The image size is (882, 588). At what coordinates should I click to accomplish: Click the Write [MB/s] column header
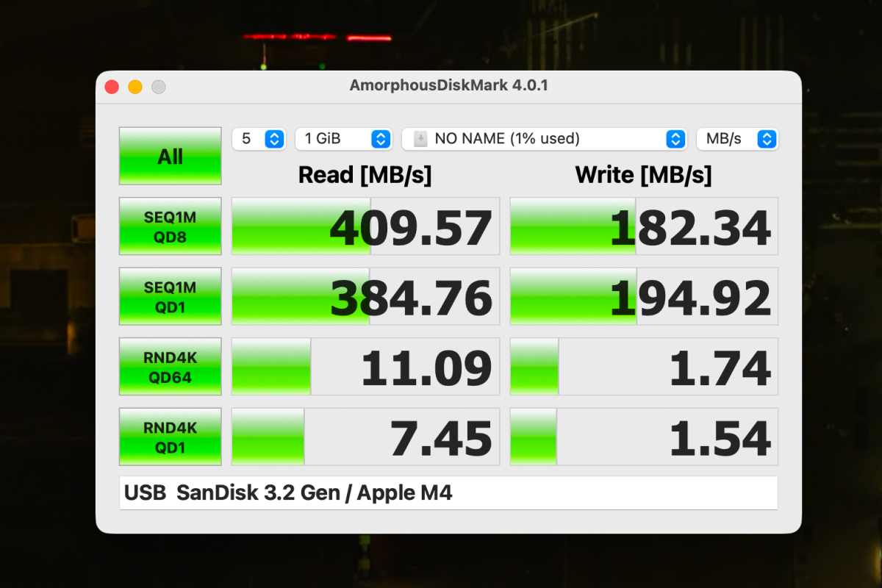[x=644, y=175]
